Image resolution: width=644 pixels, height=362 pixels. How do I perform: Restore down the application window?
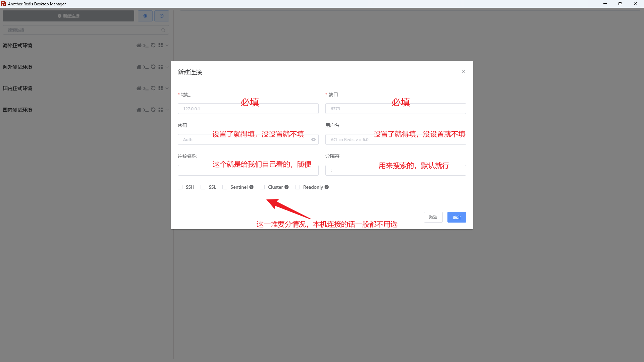620,4
